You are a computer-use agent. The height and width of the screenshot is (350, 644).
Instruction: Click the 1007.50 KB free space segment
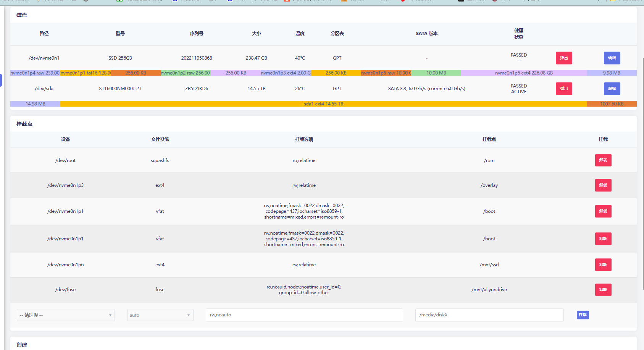pyautogui.click(x=611, y=104)
